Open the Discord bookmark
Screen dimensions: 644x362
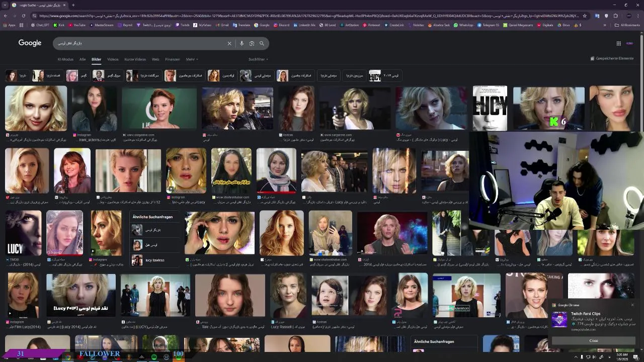pos(281,25)
